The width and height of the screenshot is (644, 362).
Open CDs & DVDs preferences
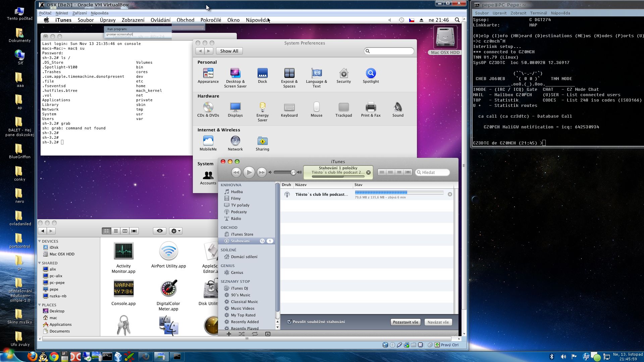(208, 110)
